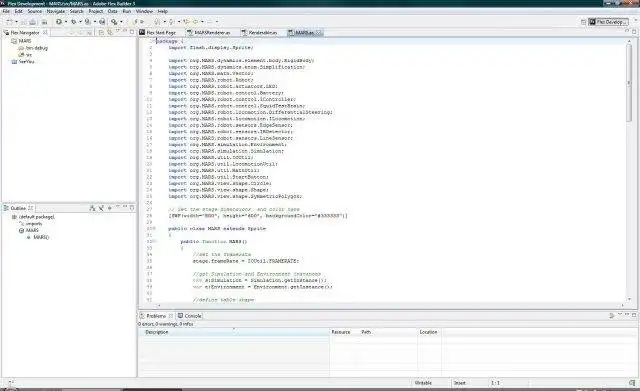
Task: Open dropdown arrow beside the New icon
Action: 16,22
